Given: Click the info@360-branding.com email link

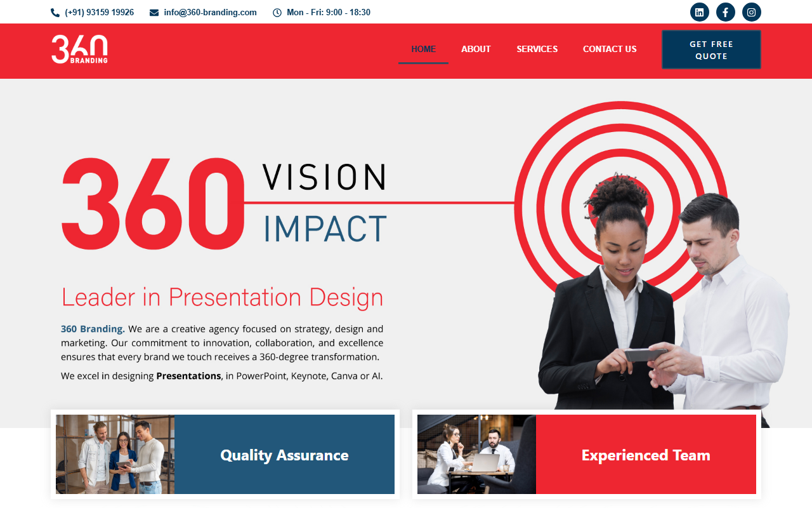Looking at the screenshot, I should pyautogui.click(x=210, y=13).
